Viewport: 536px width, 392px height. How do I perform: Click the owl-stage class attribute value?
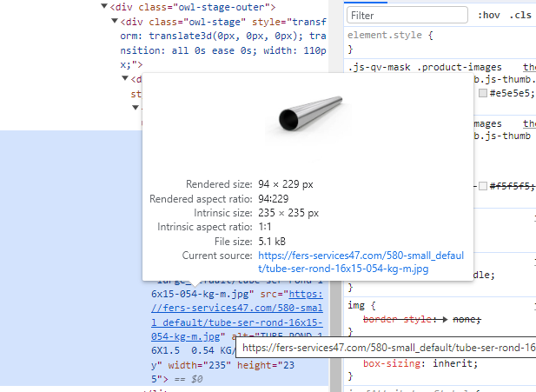(215, 22)
